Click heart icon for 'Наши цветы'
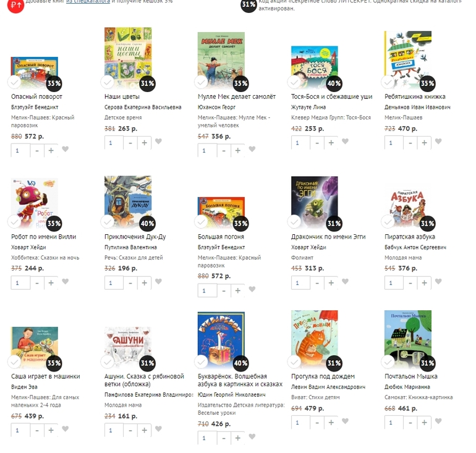Image resolution: width=476 pixels, height=453 pixels. [158, 141]
